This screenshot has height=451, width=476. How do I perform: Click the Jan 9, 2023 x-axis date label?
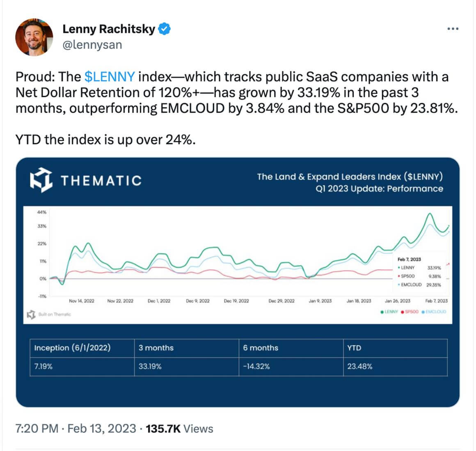(320, 301)
